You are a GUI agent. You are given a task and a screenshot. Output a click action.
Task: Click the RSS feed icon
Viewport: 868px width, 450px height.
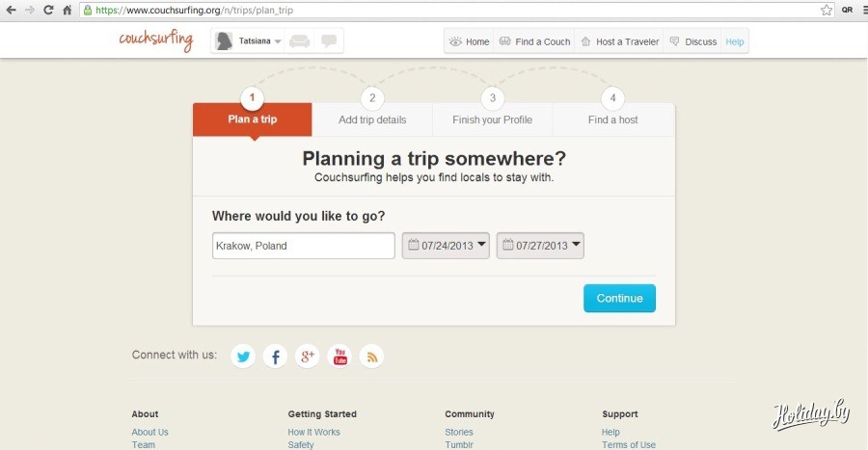click(x=371, y=357)
